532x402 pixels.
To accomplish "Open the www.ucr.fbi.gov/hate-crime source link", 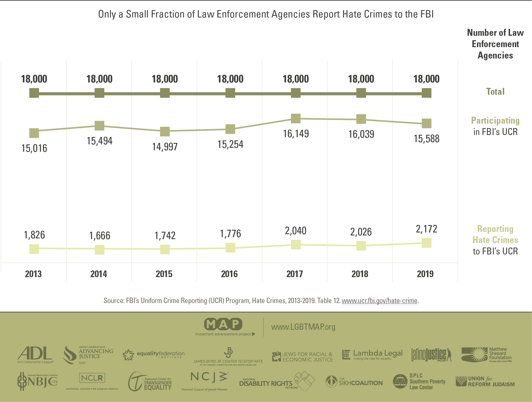I will coord(379,301).
